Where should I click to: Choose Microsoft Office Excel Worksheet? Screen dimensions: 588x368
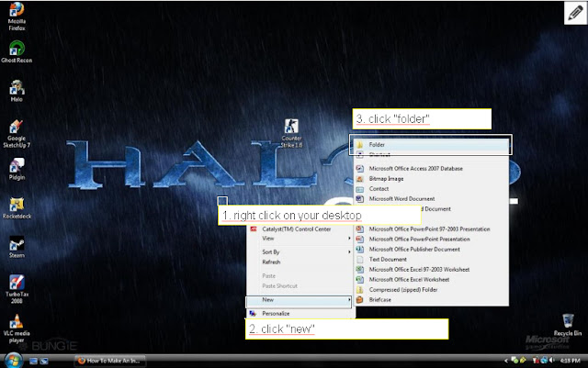tap(431, 280)
